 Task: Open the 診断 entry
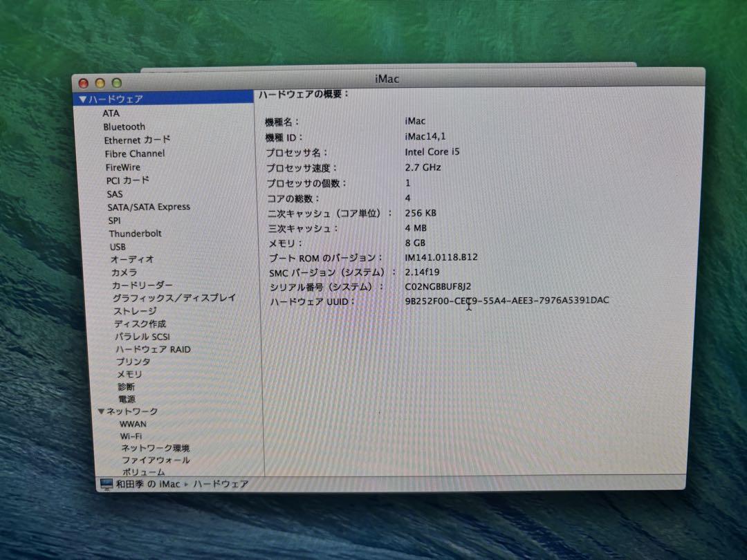coord(127,387)
